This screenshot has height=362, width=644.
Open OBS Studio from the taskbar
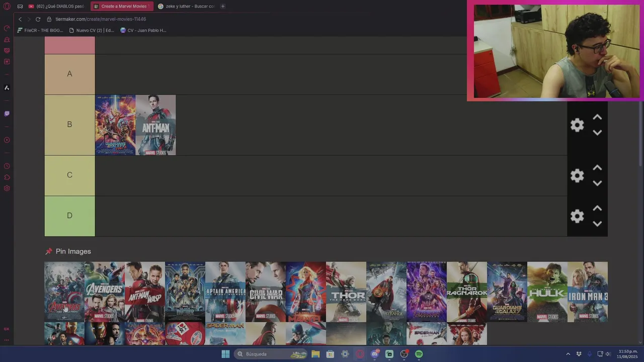point(404,354)
